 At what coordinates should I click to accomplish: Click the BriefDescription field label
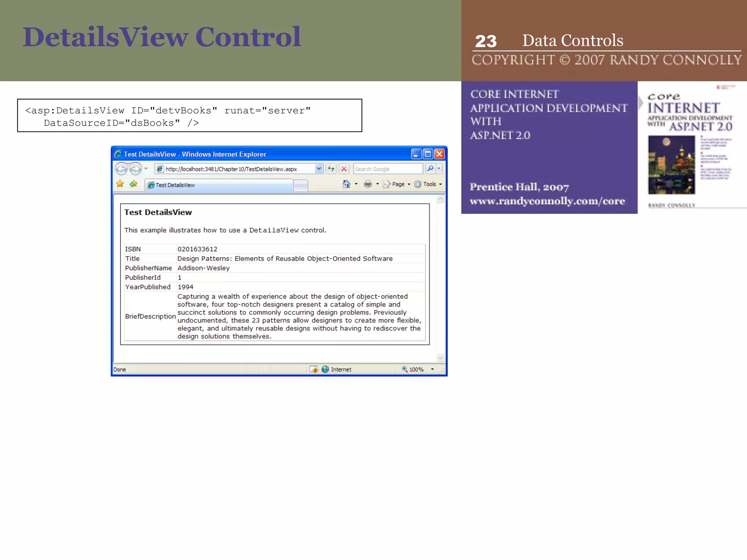[x=150, y=316]
